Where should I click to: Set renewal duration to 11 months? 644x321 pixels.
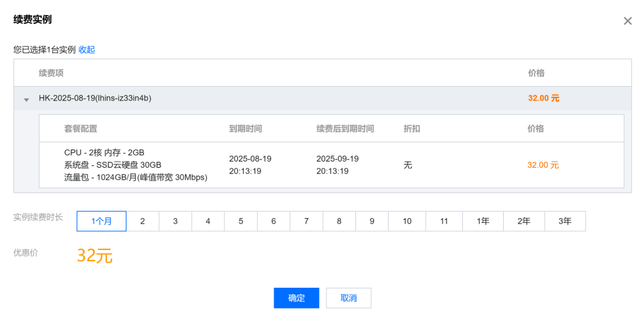444,221
